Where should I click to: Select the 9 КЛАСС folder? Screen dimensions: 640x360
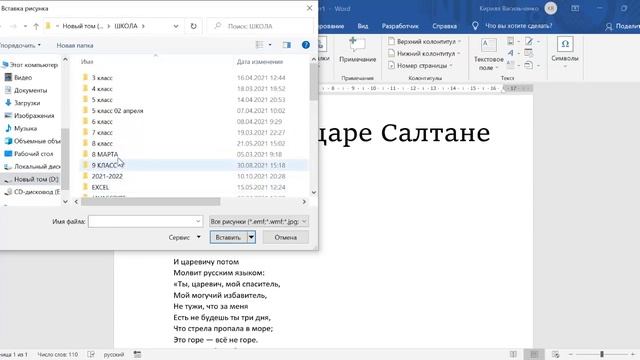193,165
